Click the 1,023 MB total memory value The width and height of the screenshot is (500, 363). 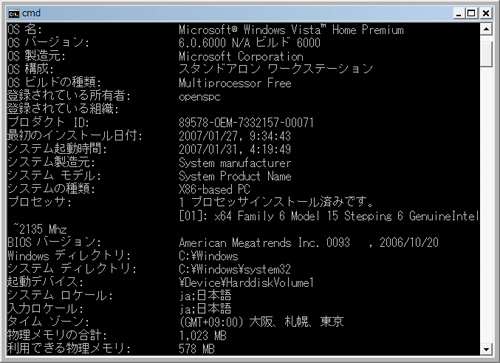tap(203, 335)
